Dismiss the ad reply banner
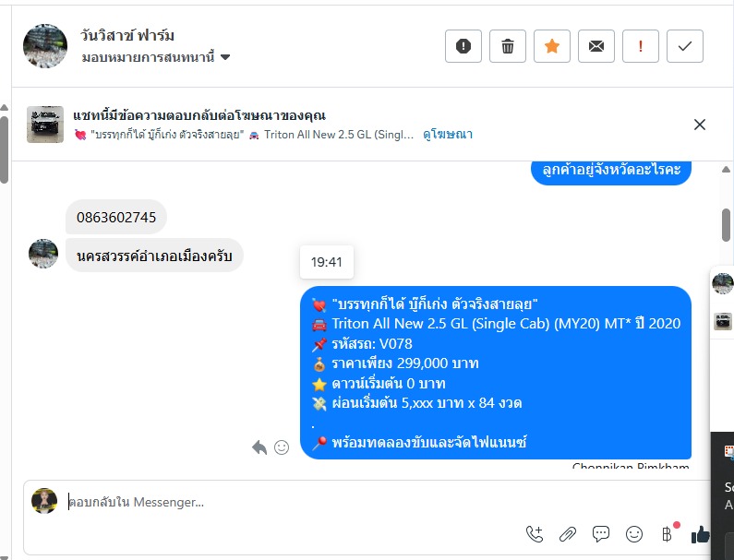 pos(699,125)
